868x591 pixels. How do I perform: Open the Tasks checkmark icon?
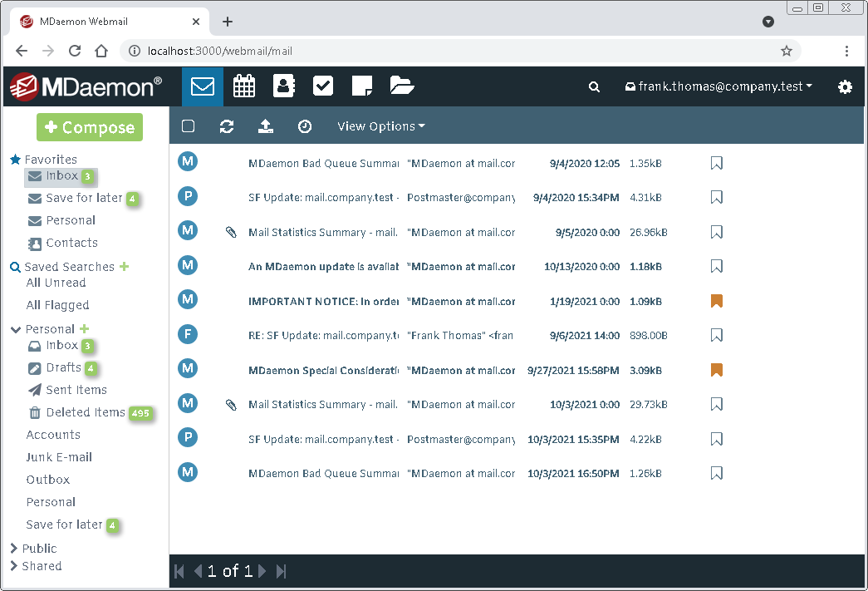(323, 86)
